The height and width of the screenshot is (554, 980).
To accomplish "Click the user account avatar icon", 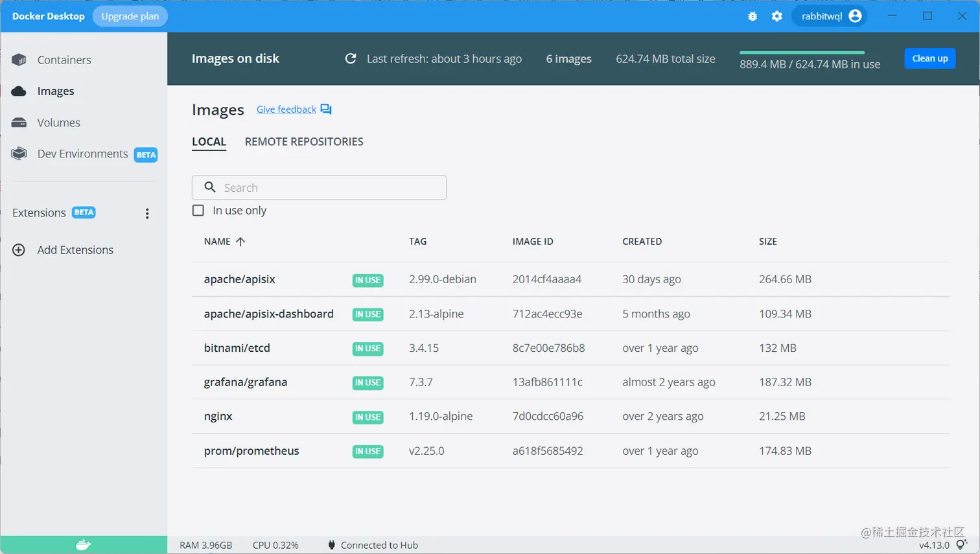I will tap(855, 16).
